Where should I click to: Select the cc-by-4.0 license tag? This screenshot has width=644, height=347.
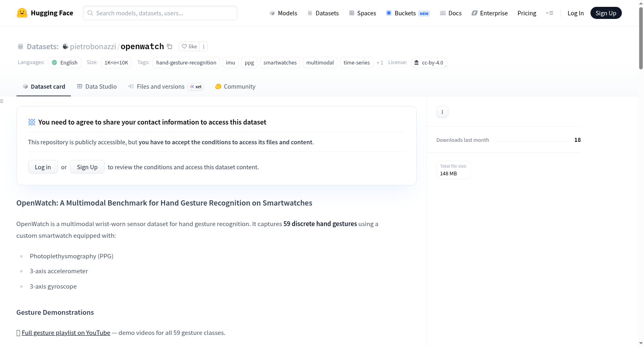[x=429, y=62]
